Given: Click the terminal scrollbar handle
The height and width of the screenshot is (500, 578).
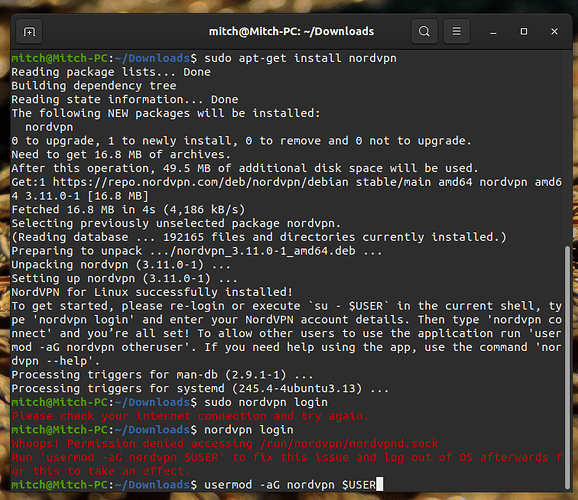Looking at the screenshot, I should (x=567, y=367).
